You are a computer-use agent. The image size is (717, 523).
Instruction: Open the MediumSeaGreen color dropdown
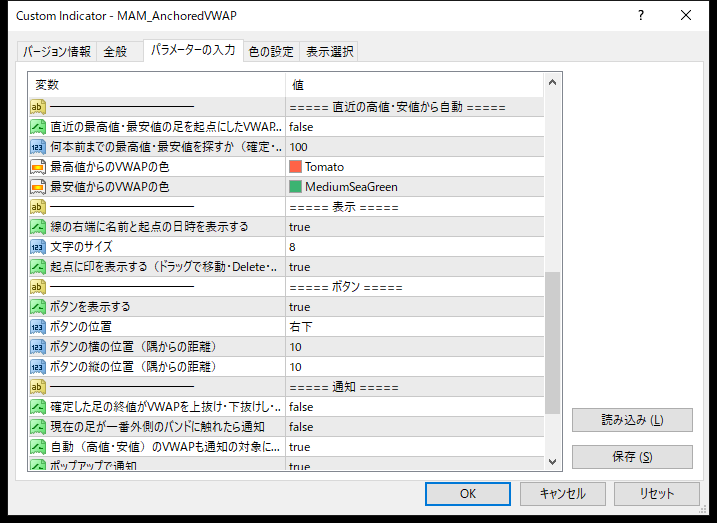click(415, 187)
